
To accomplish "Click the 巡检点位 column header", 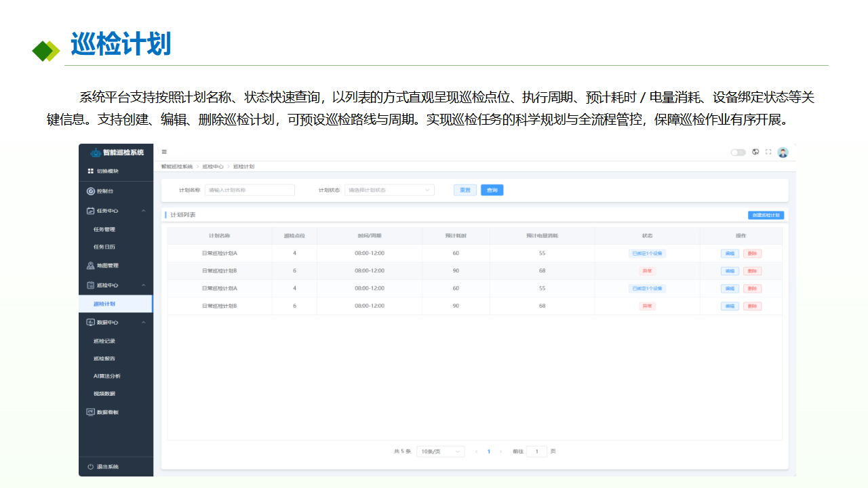I will tap(294, 236).
